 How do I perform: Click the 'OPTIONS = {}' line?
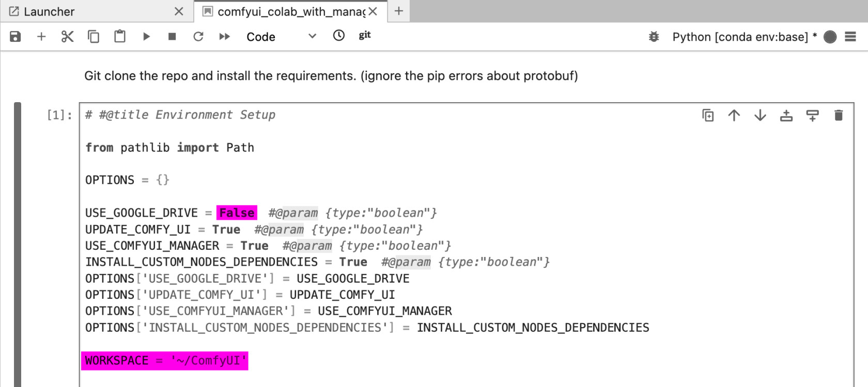coord(127,180)
